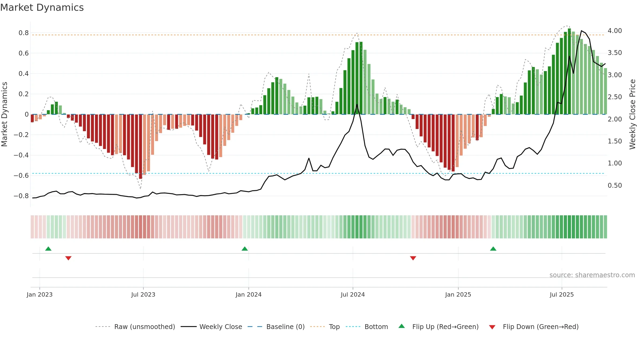
Task: Click the source: sharemaestro.com text
Action: pos(592,275)
